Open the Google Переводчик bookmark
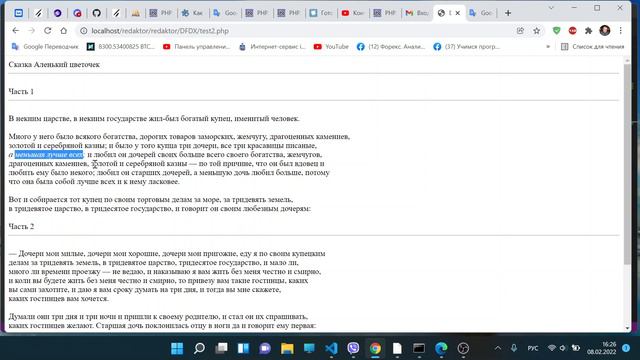Viewport: 640px width, 360px height. tap(44, 47)
